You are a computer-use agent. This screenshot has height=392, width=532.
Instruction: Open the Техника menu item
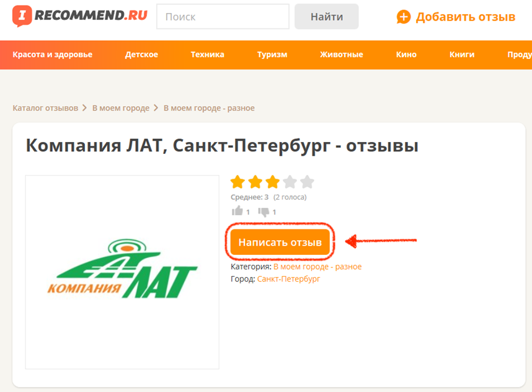[207, 55]
